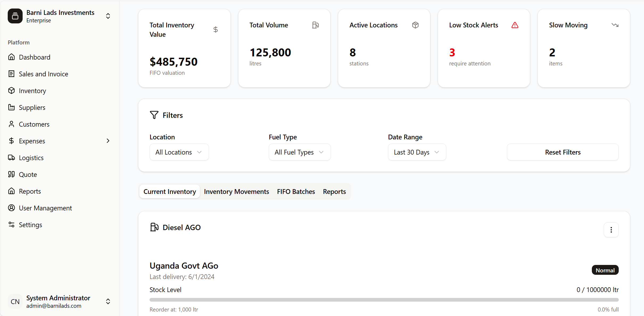Click the Expenses dollar icon in sidebar

(x=11, y=141)
